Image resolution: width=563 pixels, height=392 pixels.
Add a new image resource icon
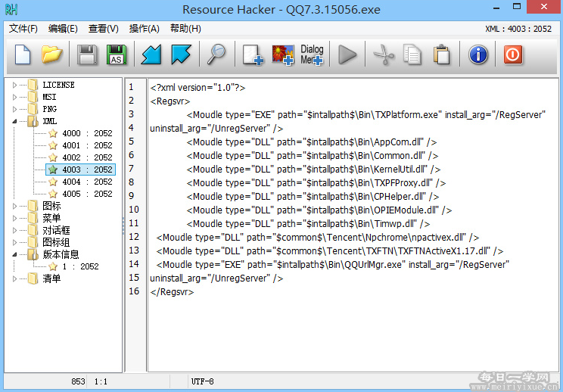283,55
